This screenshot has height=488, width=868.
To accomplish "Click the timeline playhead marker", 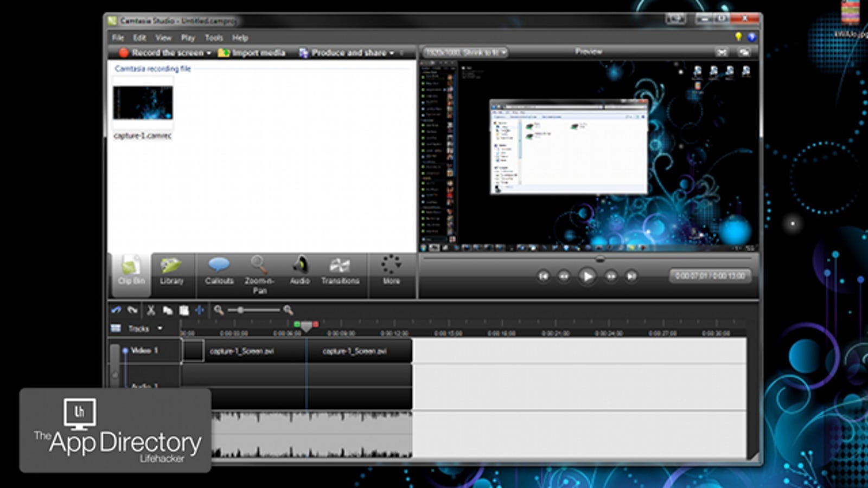I will pyautogui.click(x=307, y=326).
